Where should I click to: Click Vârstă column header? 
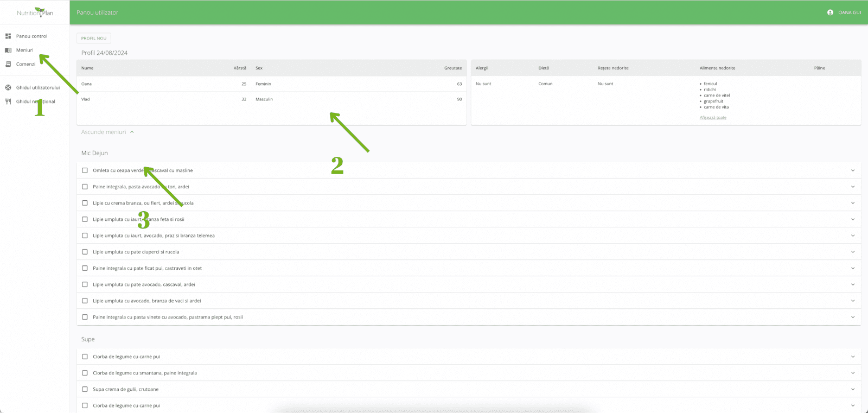pyautogui.click(x=240, y=68)
